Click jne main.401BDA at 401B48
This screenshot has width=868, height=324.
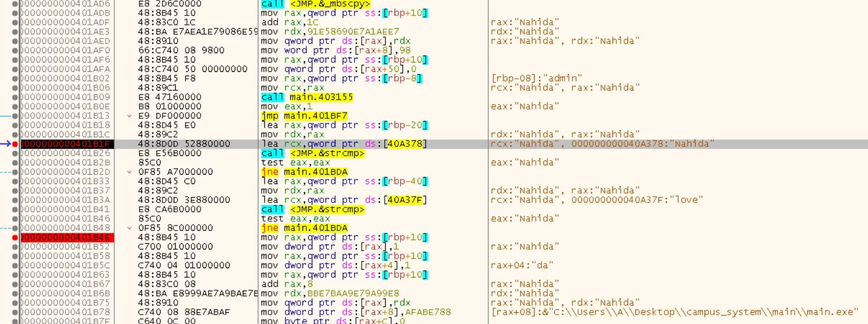pyautogui.click(x=304, y=228)
